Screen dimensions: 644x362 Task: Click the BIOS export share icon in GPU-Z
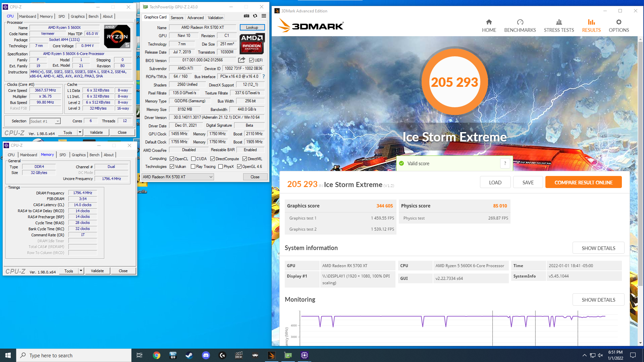pos(241,60)
